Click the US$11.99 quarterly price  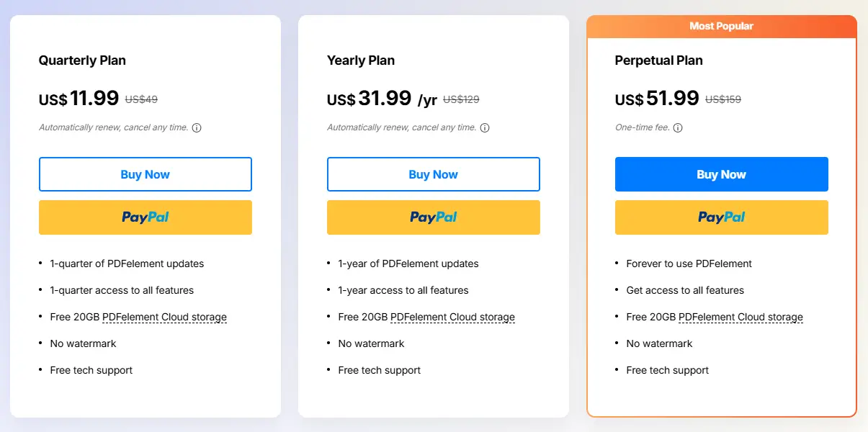(x=79, y=99)
